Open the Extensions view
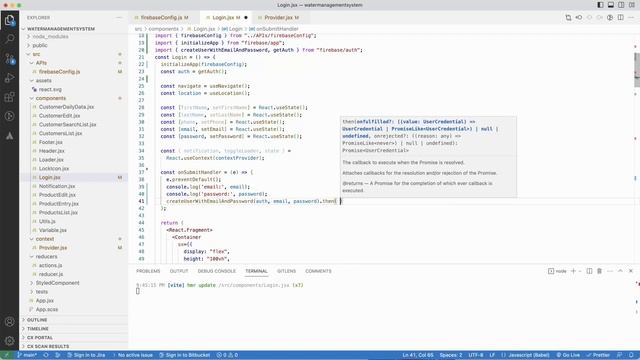Screen dimensions: 640x360 point(9,97)
